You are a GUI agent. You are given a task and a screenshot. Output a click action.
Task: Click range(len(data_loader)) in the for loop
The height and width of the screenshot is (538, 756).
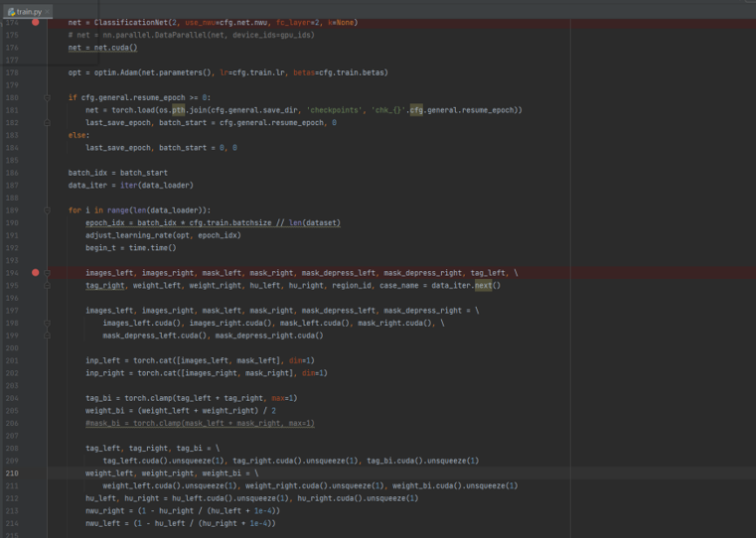(157, 210)
